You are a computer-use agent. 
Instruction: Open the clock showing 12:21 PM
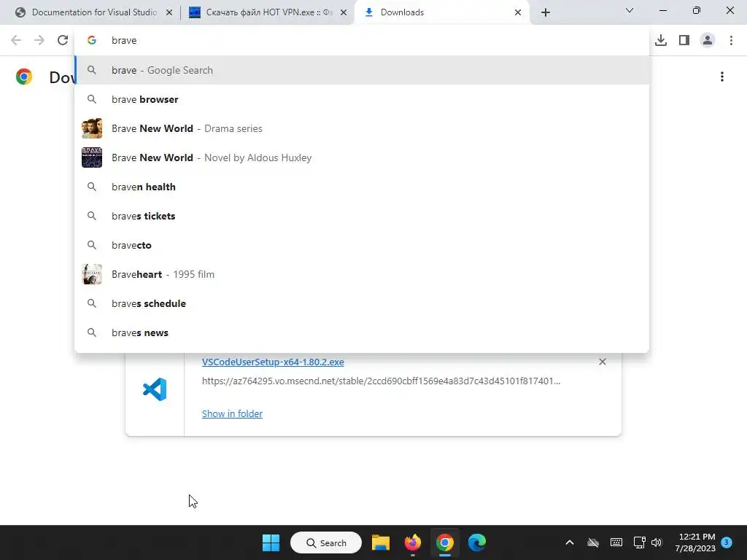point(695,542)
